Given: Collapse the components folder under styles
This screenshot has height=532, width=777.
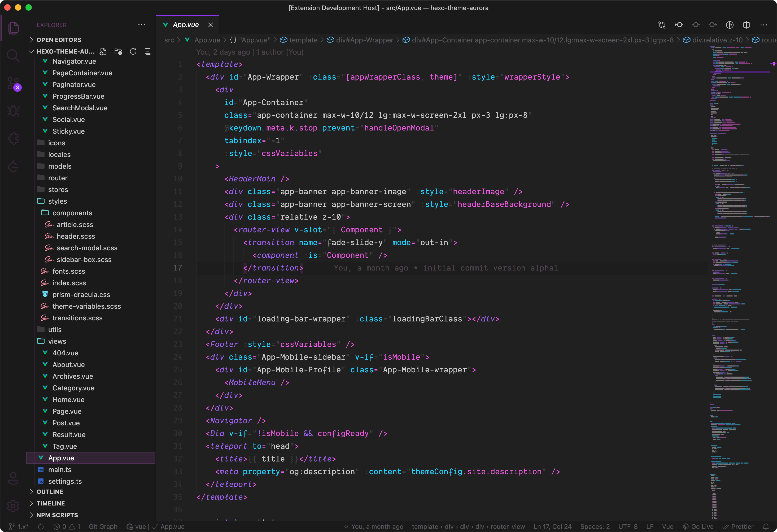Looking at the screenshot, I should click(91, 213).
